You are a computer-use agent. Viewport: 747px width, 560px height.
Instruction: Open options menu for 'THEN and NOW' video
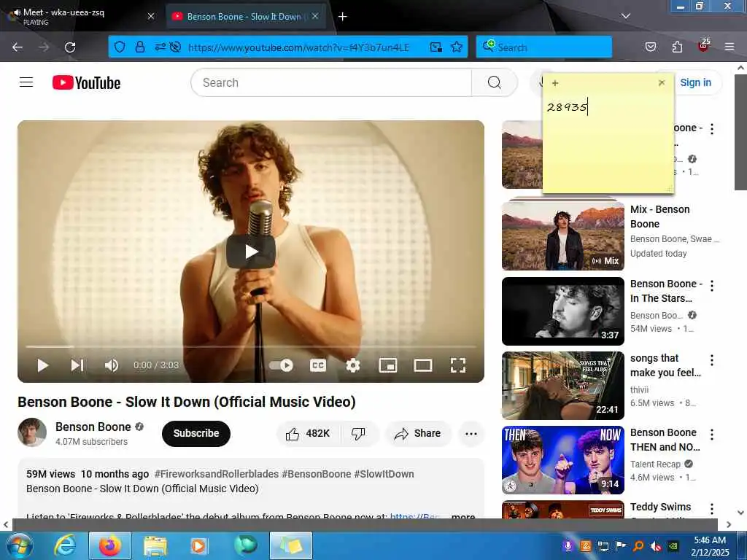712,435
